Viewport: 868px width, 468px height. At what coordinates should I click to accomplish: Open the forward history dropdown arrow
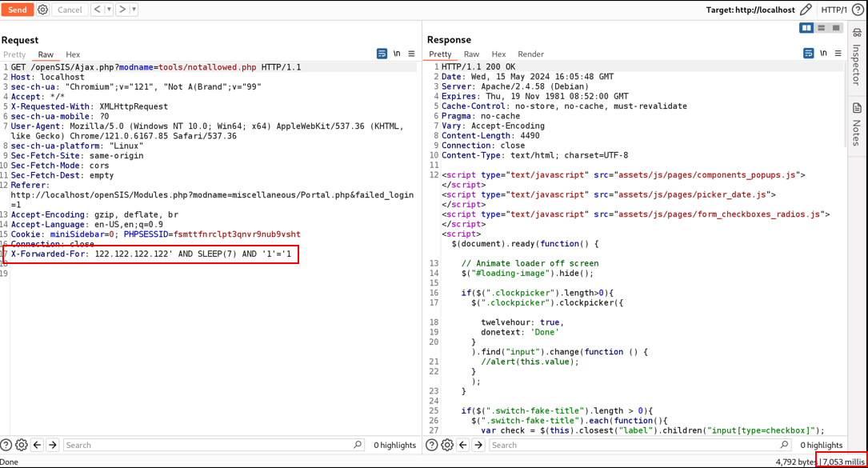point(134,10)
